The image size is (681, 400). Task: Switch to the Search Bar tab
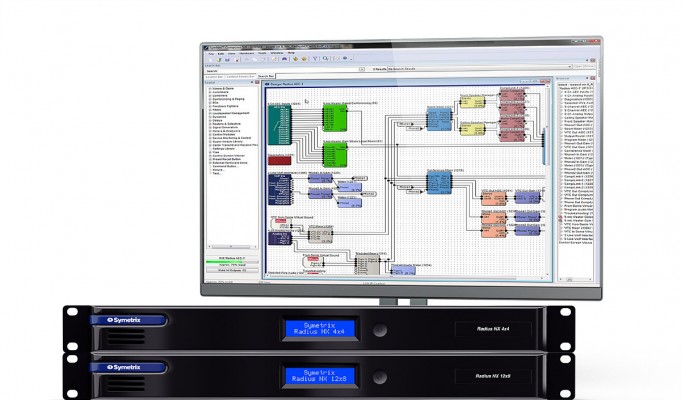pyautogui.click(x=266, y=76)
